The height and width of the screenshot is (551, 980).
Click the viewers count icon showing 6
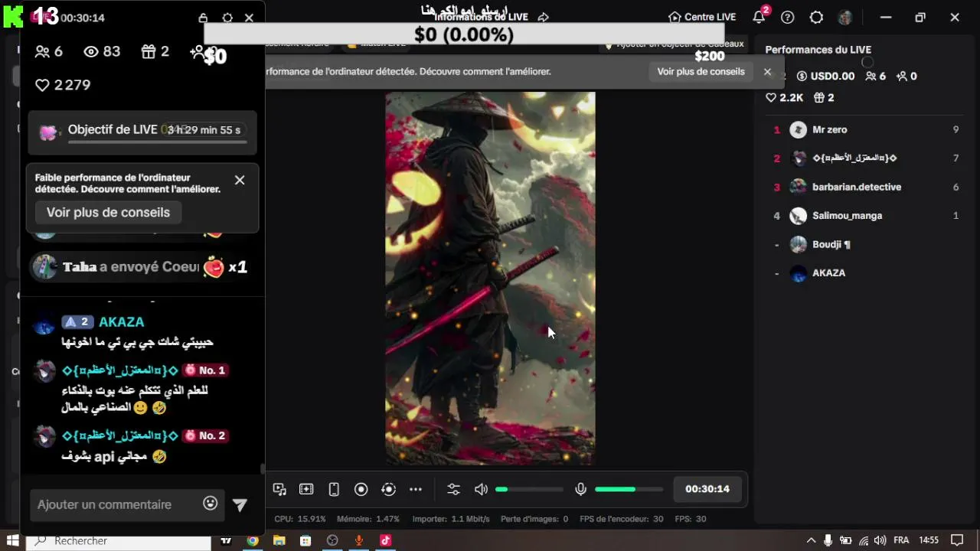pos(42,51)
